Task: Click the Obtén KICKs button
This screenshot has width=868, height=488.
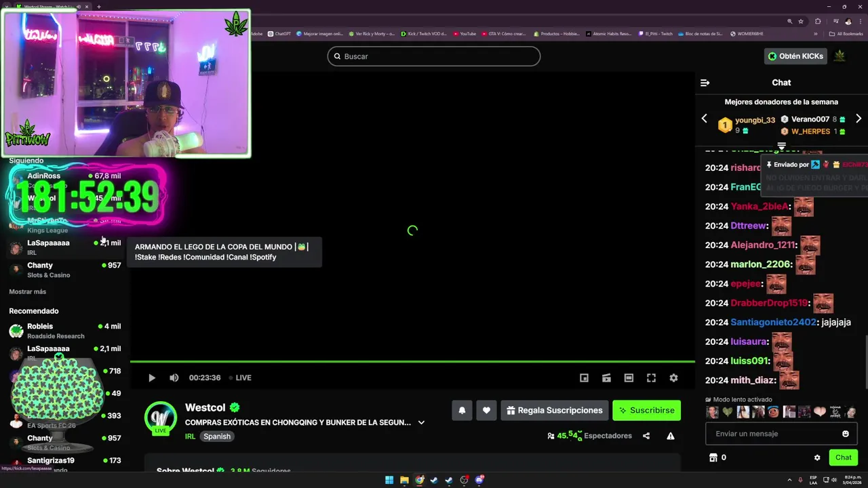Action: [x=795, y=56]
